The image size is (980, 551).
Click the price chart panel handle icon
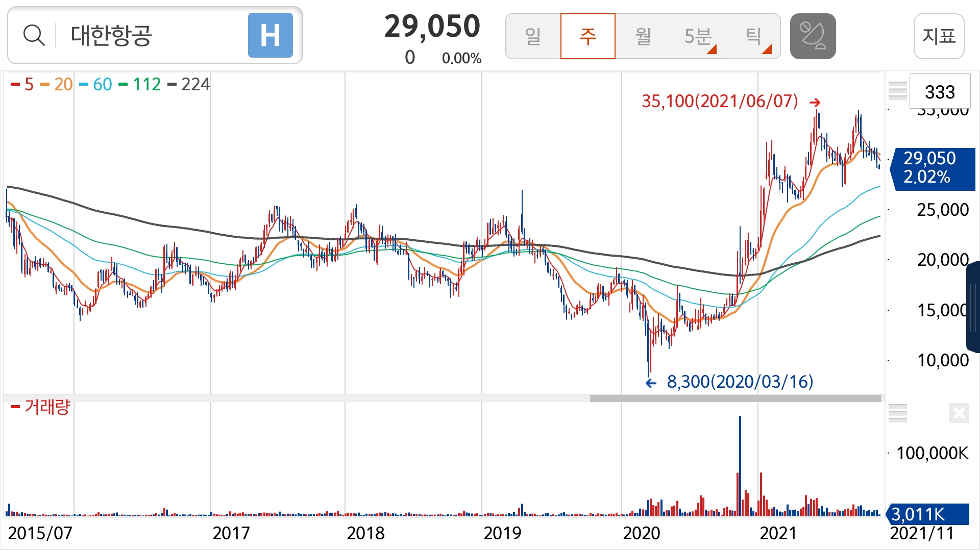pyautogui.click(x=897, y=90)
